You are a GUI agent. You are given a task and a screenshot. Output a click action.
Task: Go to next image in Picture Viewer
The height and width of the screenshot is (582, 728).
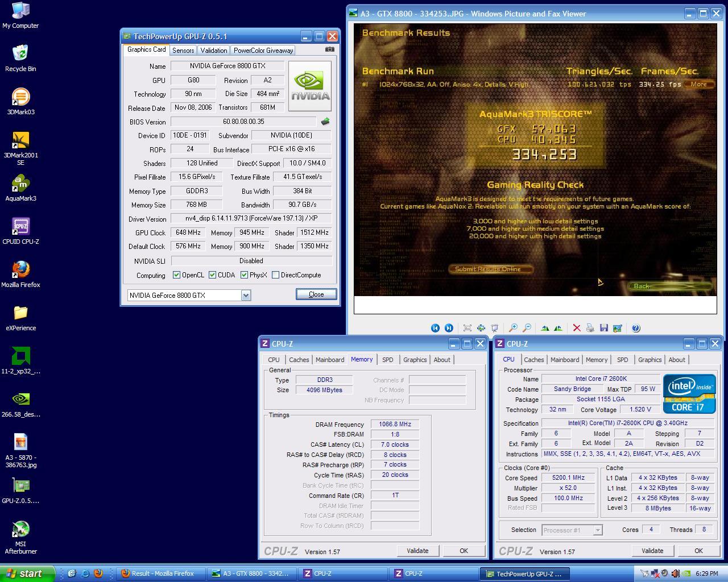tap(449, 328)
